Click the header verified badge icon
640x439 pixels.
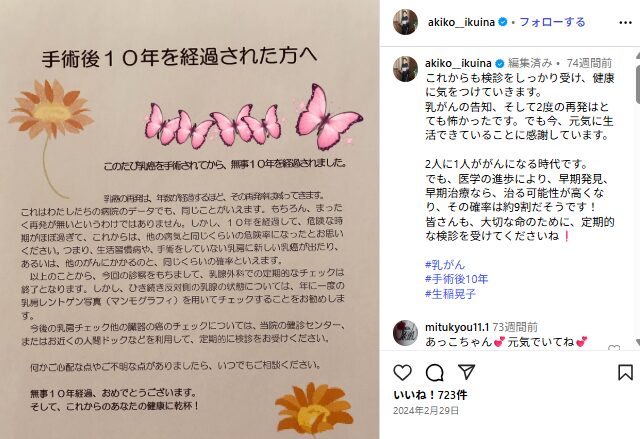(503, 22)
